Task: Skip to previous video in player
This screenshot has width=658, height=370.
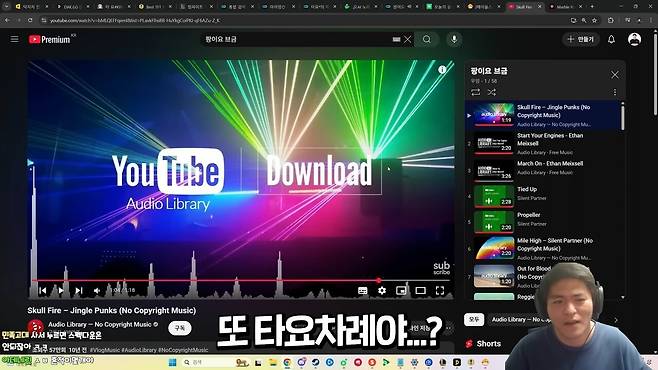Action: click(42, 290)
